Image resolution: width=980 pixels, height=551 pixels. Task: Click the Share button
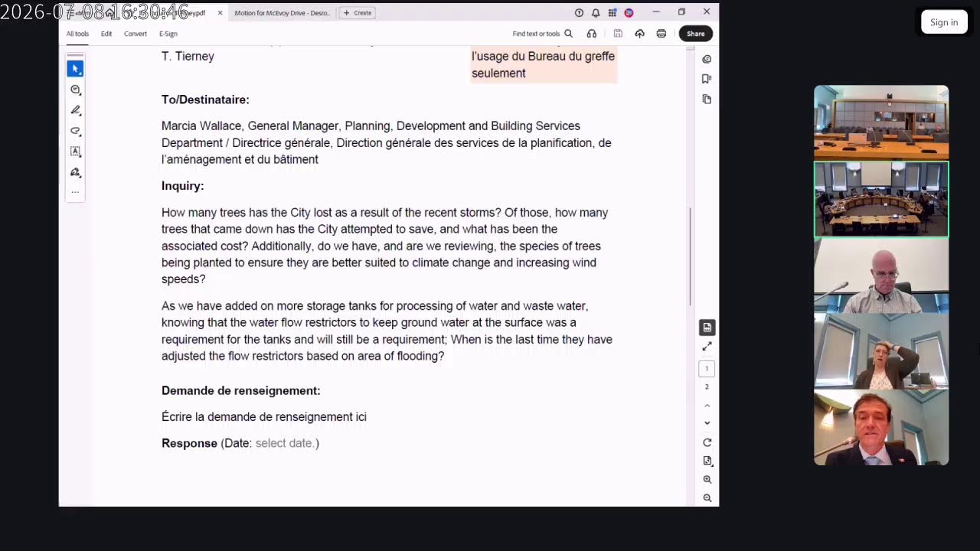pos(695,34)
